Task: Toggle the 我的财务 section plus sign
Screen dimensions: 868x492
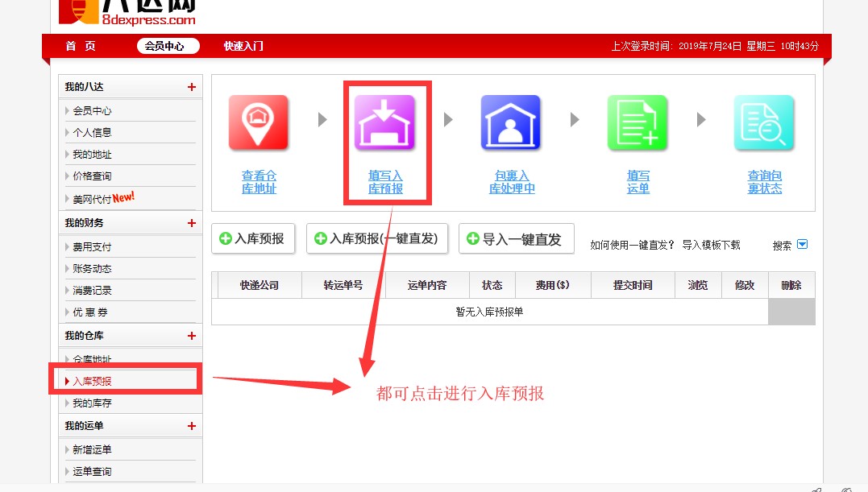Action: [x=192, y=223]
